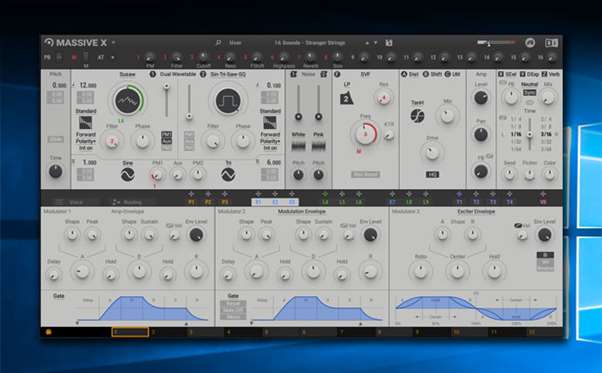Viewport: 602px width, 373px height.
Task: Open the Massive X main menu arrow
Action: [114, 43]
